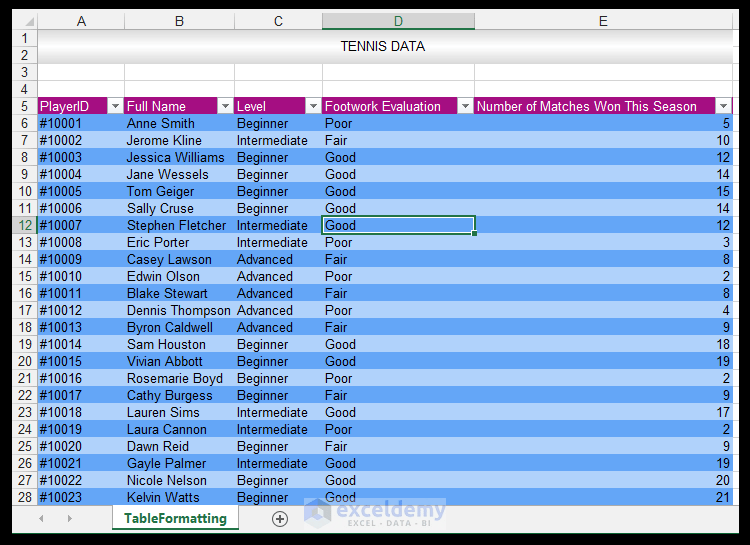Viewport: 750px width, 545px height.
Task: Select column B header
Action: click(179, 21)
